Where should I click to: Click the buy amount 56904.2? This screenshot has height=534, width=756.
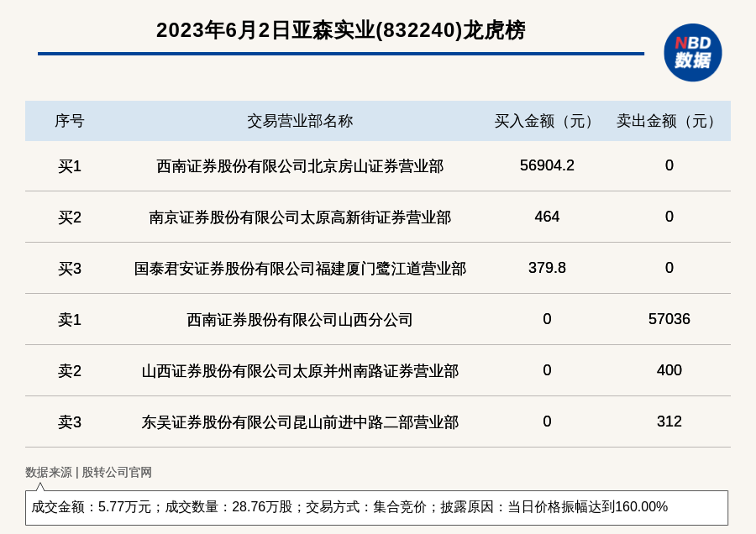pos(547,165)
